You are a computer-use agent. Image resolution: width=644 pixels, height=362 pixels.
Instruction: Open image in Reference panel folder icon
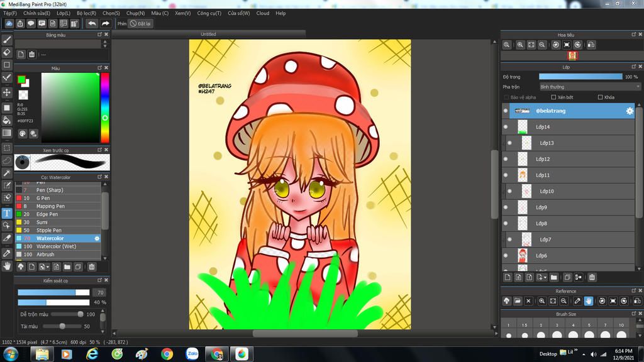coord(518,301)
